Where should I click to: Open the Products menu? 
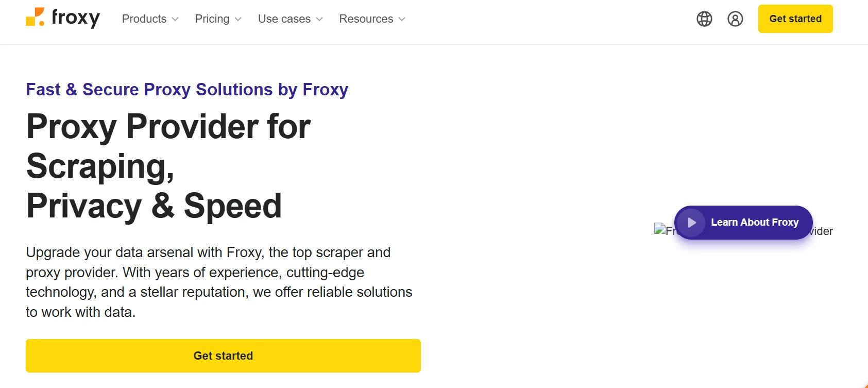coord(144,19)
